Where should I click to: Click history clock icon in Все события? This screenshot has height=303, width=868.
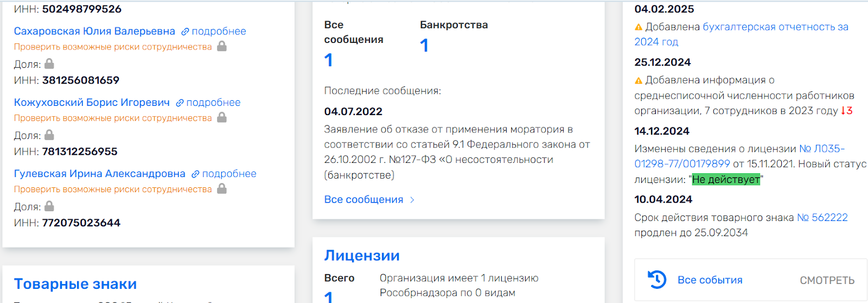pyautogui.click(x=657, y=280)
